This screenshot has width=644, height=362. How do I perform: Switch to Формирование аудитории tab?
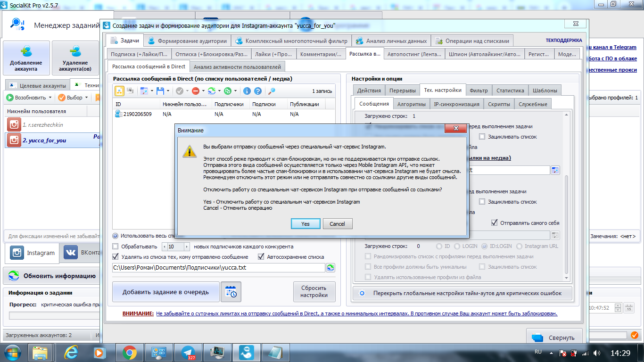188,41
